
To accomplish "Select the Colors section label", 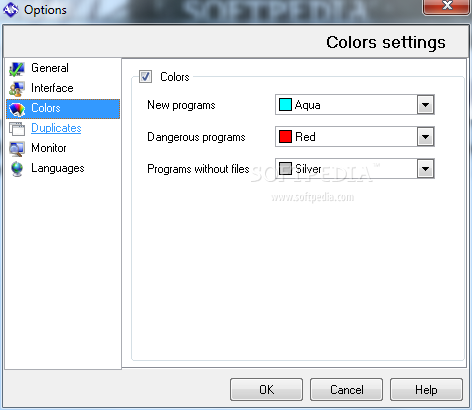I will [x=46, y=108].
